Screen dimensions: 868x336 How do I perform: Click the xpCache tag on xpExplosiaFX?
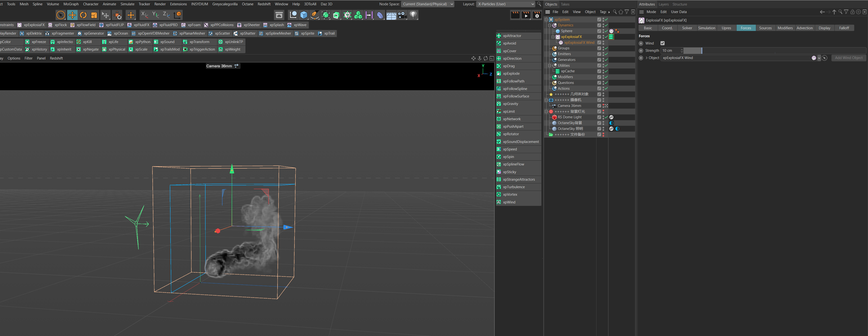point(611,37)
